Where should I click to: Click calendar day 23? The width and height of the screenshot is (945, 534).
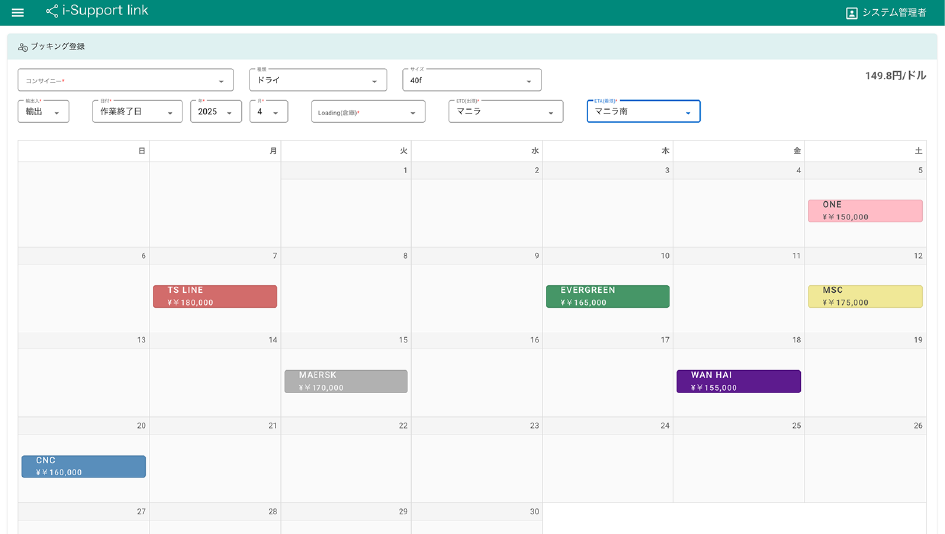[x=477, y=460]
